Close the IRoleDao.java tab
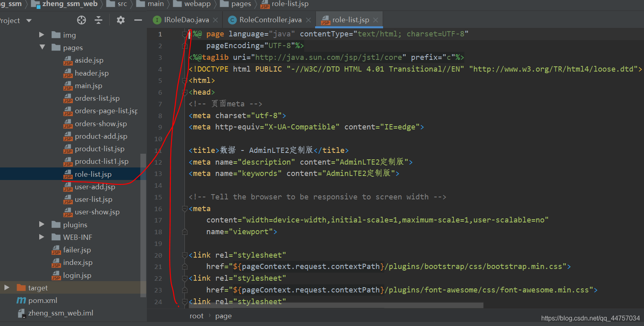Screen dimensions: 644x326 (x=215, y=20)
